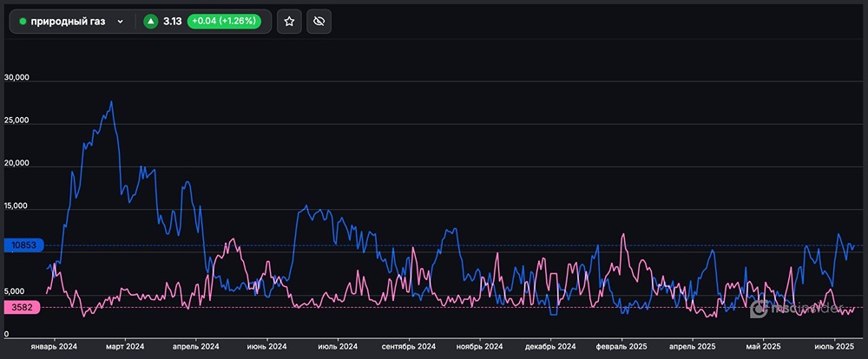Expand the chevron next to природный газ
Image resolution: width=868 pixels, height=359 pixels.
click(x=120, y=22)
